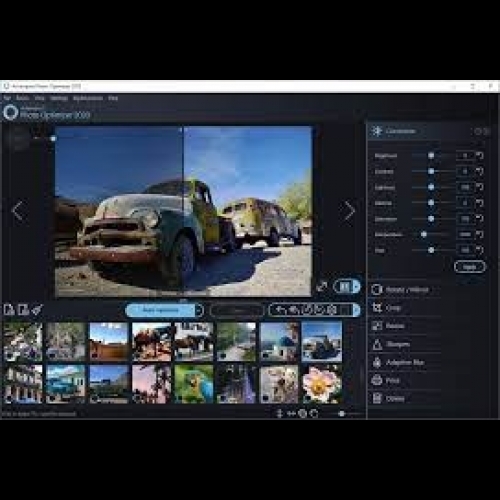The image size is (500, 500).
Task: Toggle the split before/after view button
Action: (344, 286)
